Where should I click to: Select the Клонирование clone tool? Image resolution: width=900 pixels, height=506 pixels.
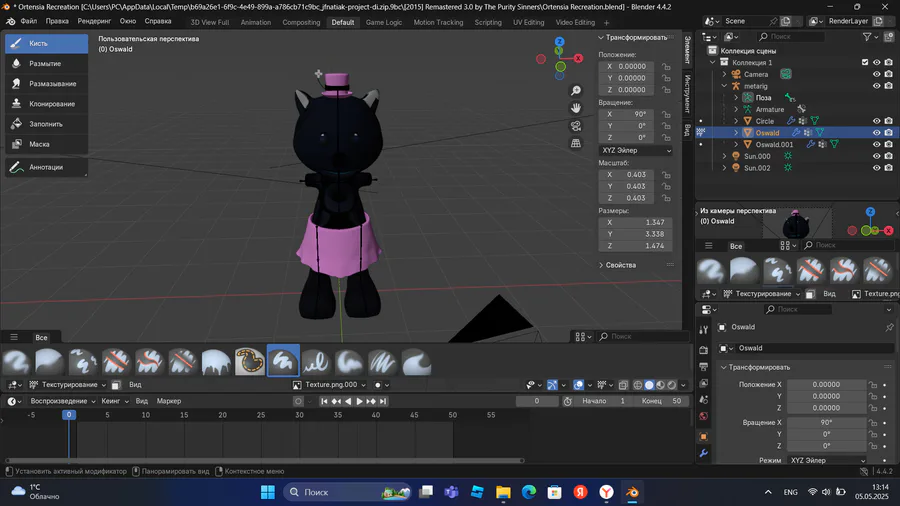coord(46,104)
